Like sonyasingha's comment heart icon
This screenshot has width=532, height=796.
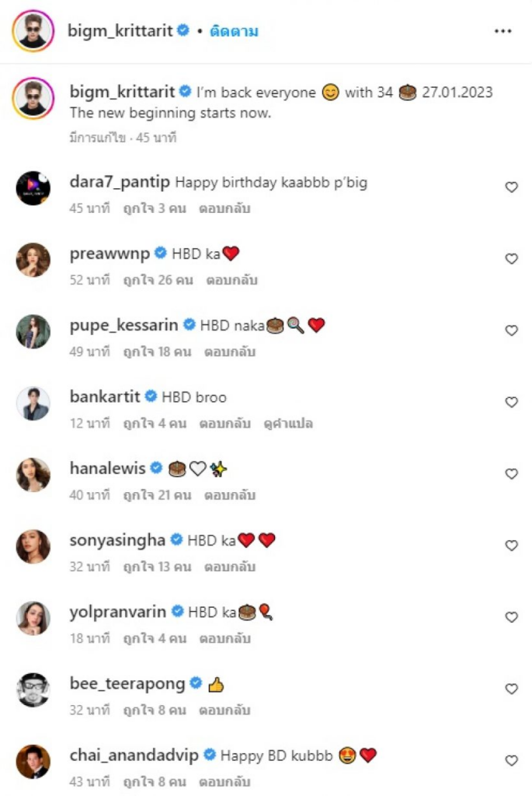tap(511, 546)
